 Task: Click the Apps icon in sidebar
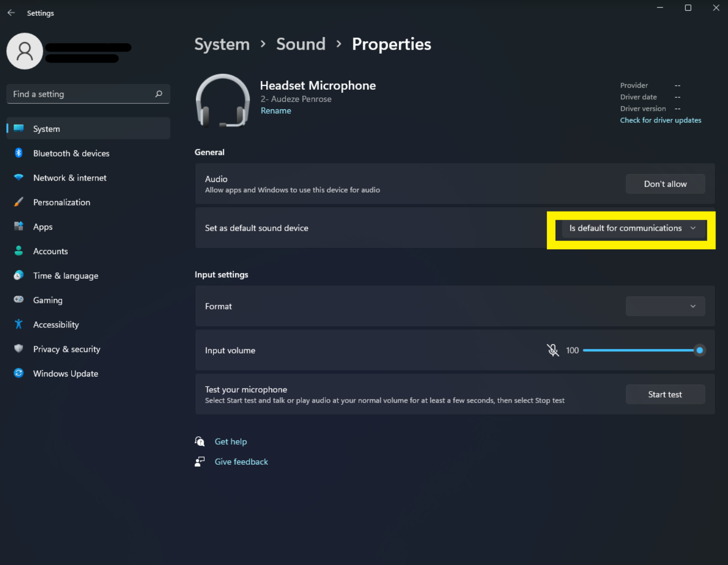tap(19, 226)
